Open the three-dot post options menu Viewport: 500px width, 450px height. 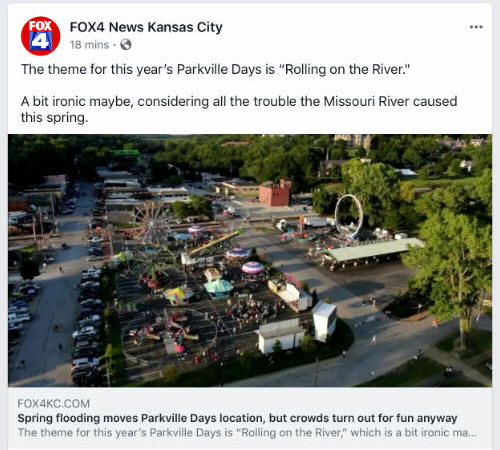point(476,27)
